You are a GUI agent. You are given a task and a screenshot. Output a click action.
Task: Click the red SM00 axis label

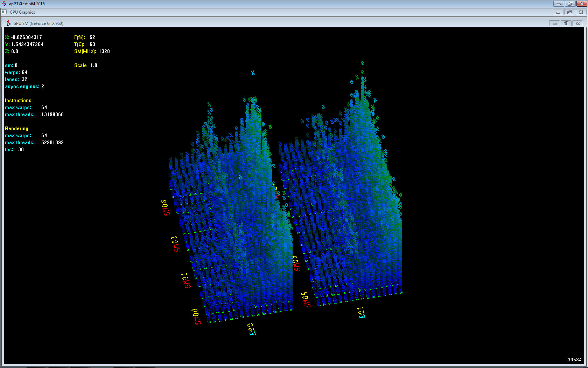196,316
